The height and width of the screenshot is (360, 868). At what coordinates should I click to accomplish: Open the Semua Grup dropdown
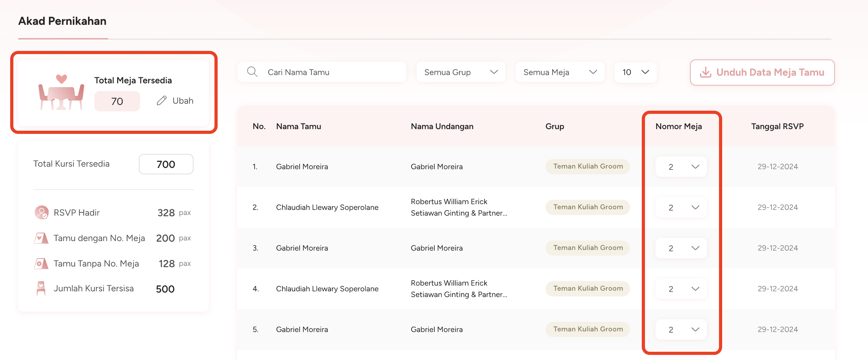coord(460,72)
